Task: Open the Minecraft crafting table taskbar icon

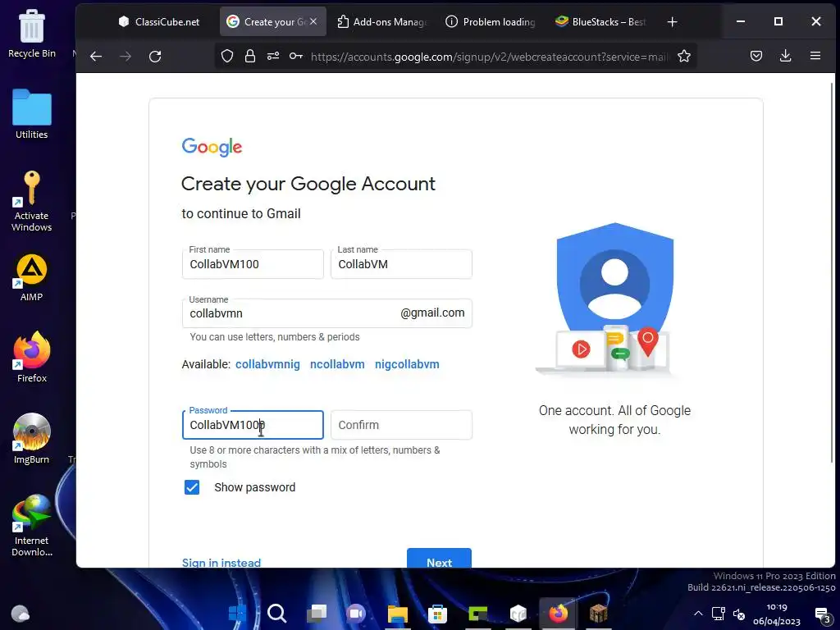Action: (598, 613)
